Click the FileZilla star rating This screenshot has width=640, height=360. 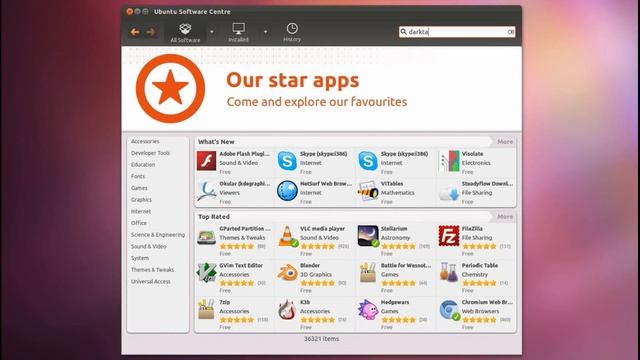[479, 247]
